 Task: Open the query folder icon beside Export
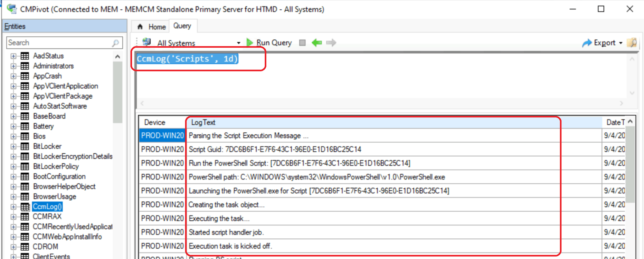point(632,43)
